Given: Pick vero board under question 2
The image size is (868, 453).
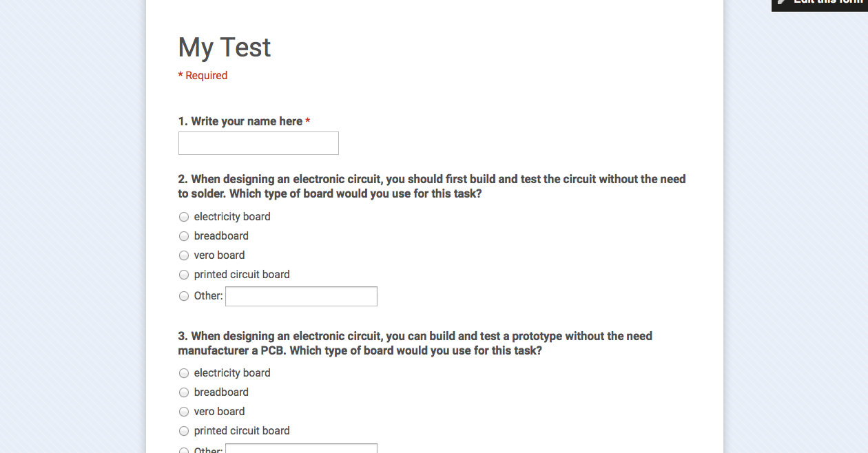Looking at the screenshot, I should (x=184, y=255).
